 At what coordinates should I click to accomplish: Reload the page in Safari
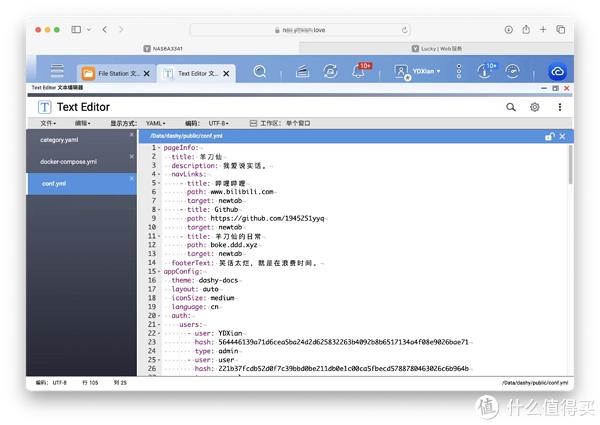click(x=404, y=30)
